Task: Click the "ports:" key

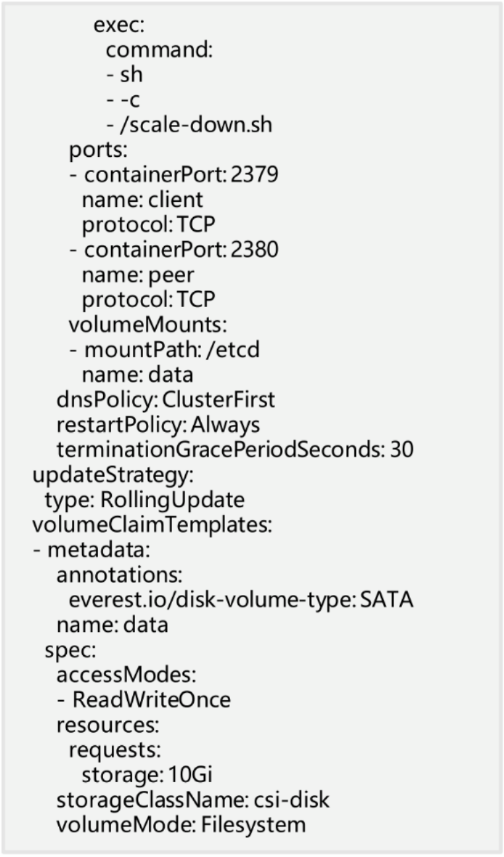Action: pyautogui.click(x=98, y=150)
